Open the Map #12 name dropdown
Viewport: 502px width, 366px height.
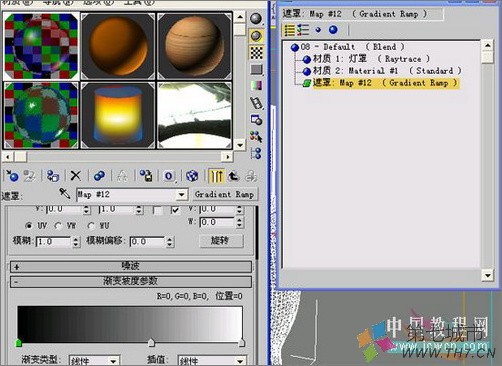point(181,194)
